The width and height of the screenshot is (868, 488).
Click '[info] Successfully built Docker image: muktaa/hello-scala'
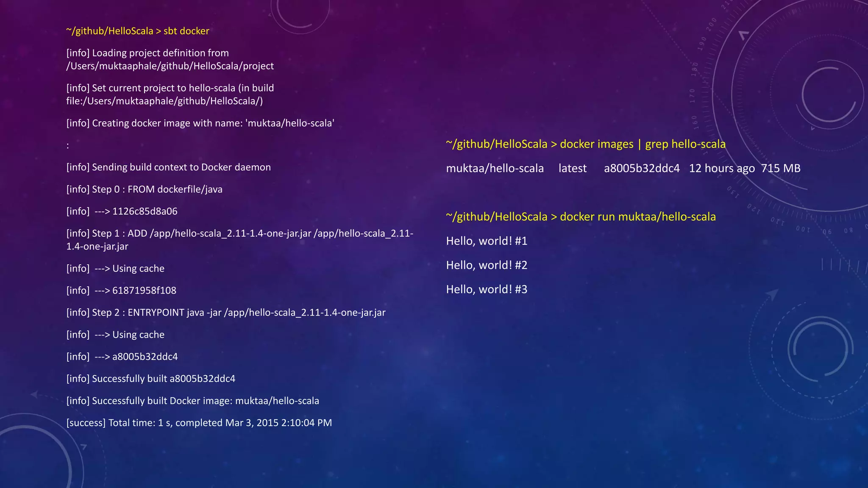(193, 401)
